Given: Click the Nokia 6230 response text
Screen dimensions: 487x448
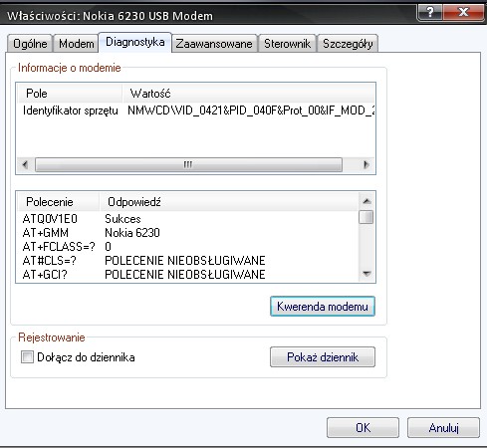Looking at the screenshot, I should pos(132,233).
